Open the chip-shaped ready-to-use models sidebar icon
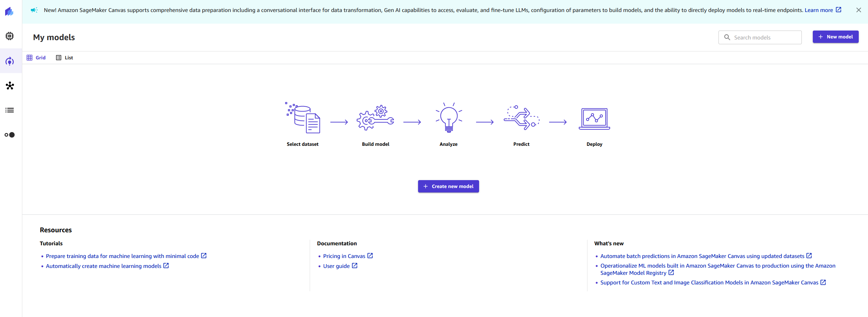This screenshot has width=868, height=317. tap(10, 36)
